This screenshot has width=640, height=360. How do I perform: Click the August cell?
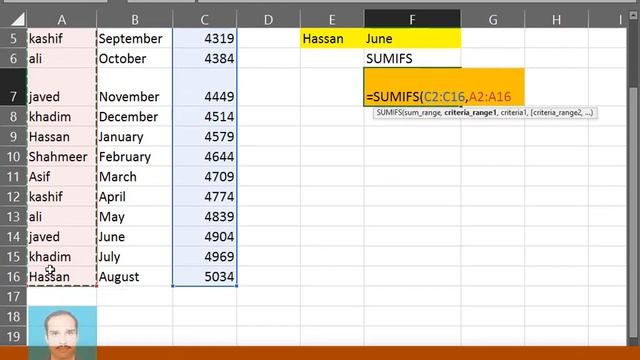coord(135,277)
